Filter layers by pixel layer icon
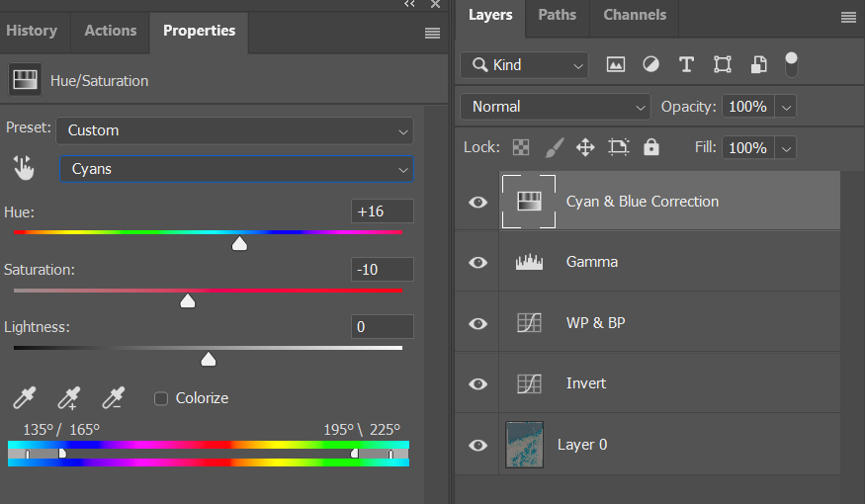The width and height of the screenshot is (865, 504). point(616,65)
